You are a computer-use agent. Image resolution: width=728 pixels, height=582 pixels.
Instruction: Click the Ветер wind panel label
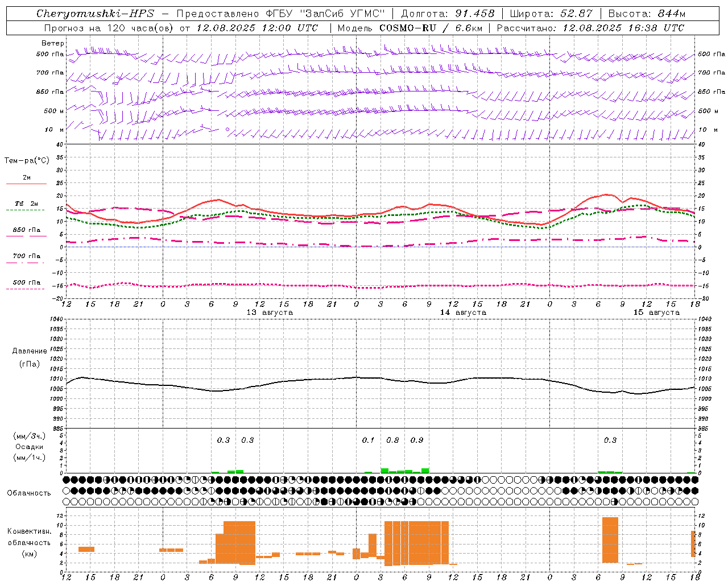coord(53,43)
